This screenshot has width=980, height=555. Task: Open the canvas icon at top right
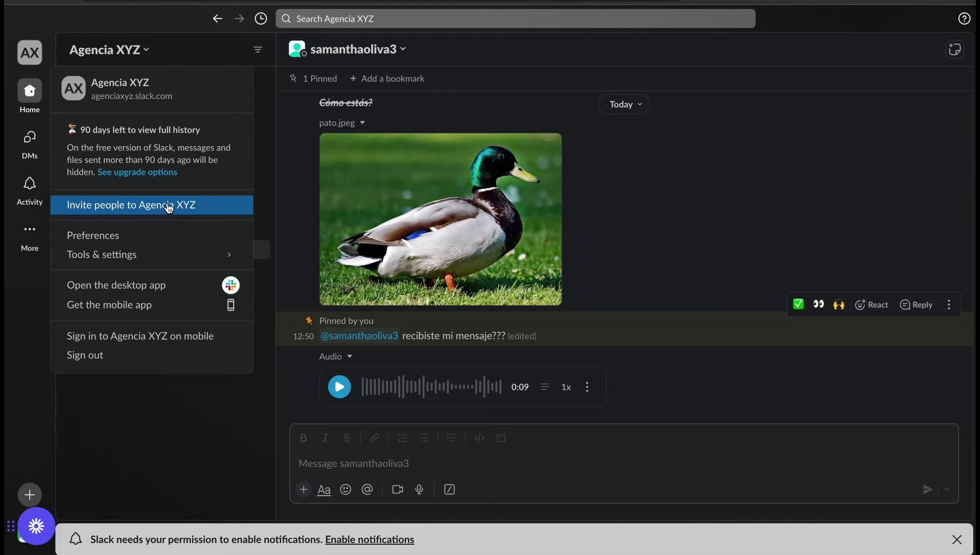954,49
